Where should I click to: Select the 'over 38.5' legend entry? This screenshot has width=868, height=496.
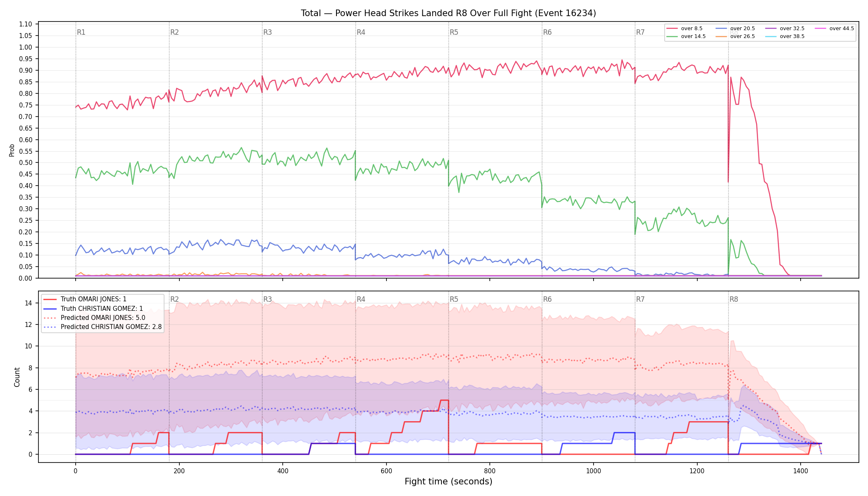coord(785,36)
